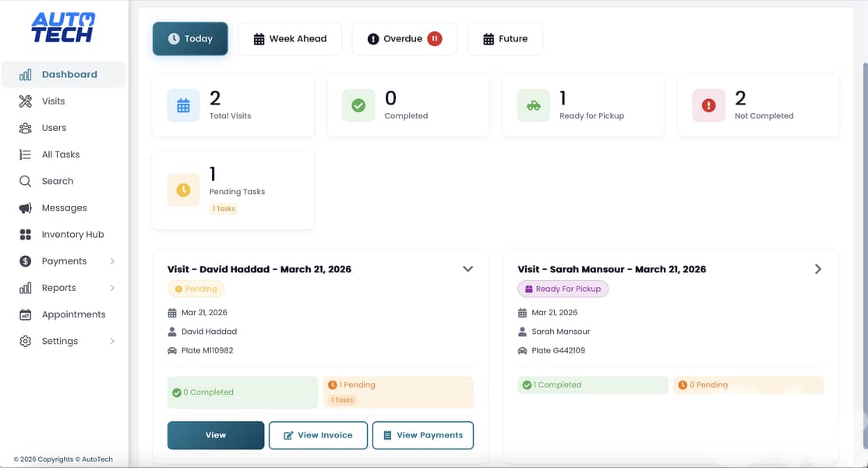This screenshot has width=868, height=468.
Task: Select the All Tasks list icon
Action: (x=25, y=154)
